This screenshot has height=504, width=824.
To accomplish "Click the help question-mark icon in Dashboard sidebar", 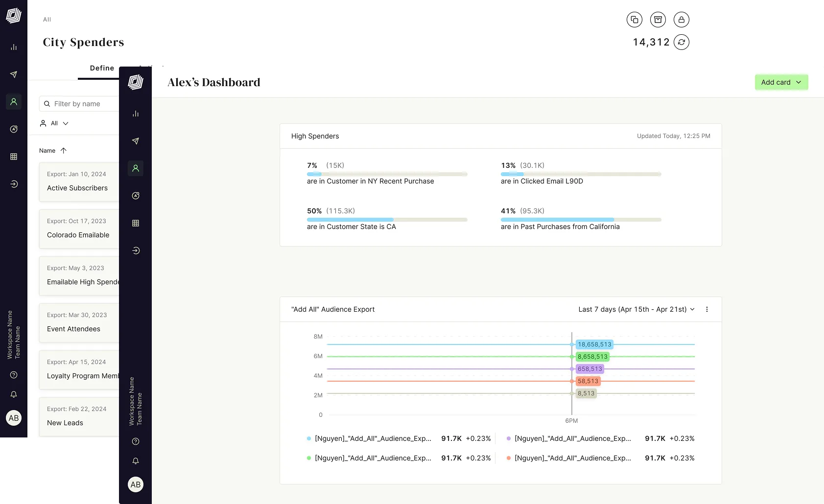I will (136, 441).
